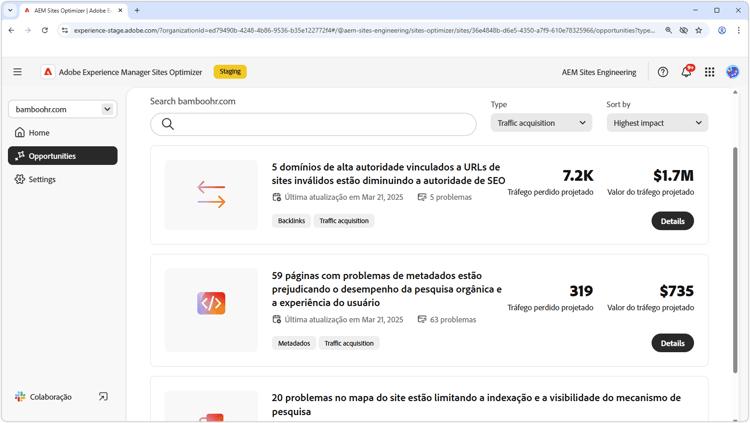Open a new browser tab

137,10
